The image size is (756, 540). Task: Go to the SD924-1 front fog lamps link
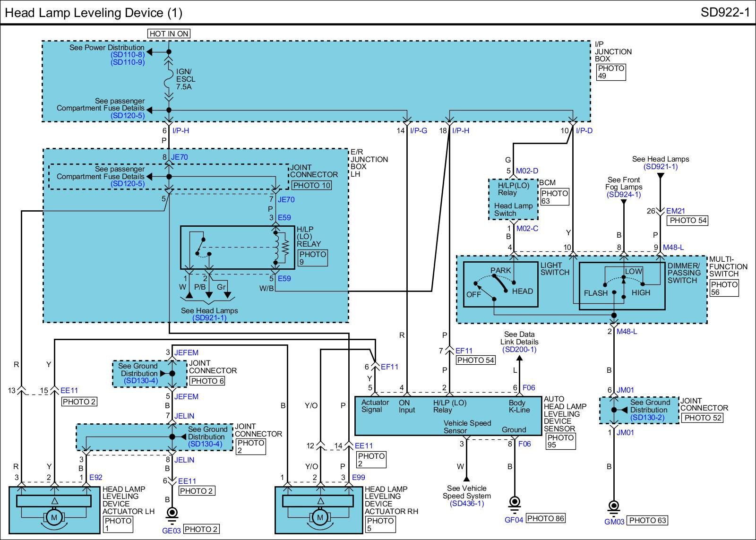click(624, 194)
